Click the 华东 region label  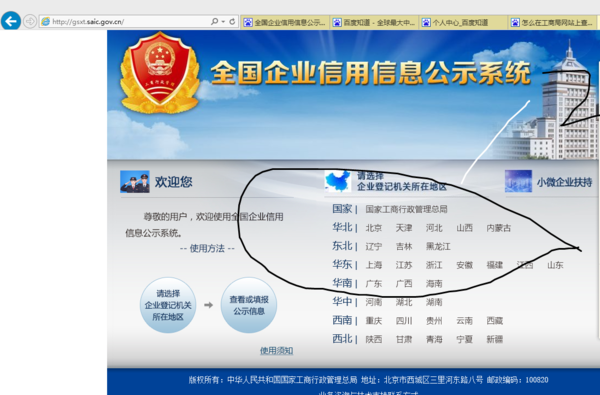[x=342, y=264]
